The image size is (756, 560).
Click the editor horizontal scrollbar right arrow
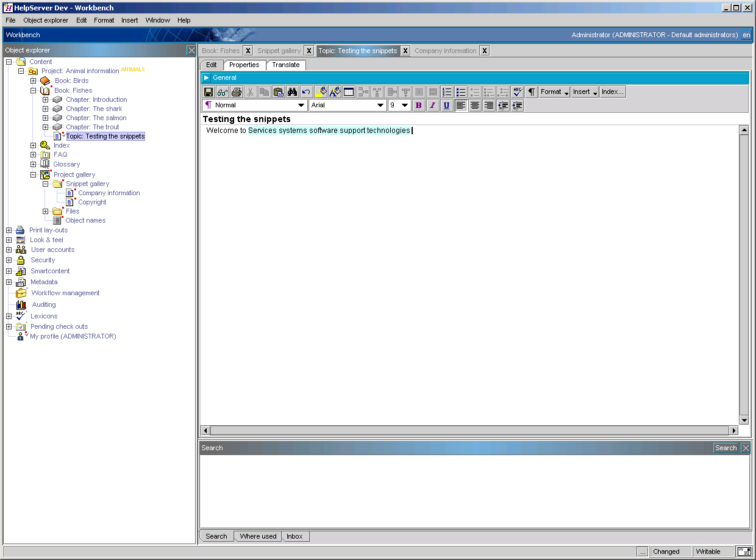click(734, 431)
